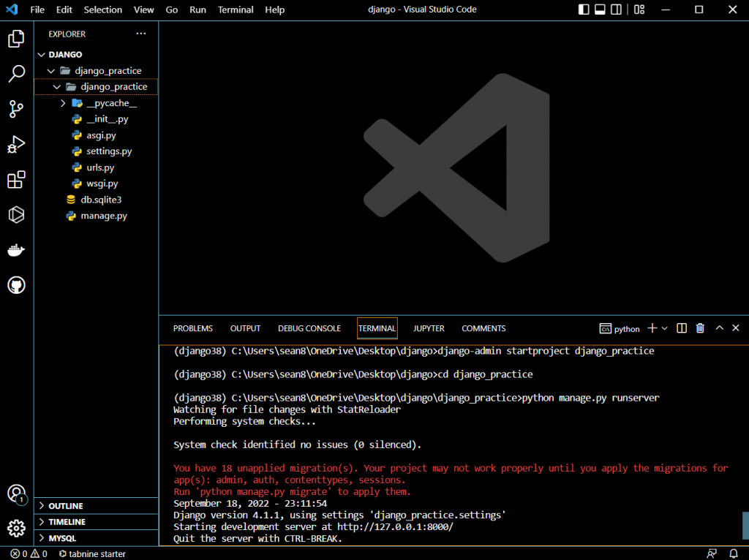Open the Search view in activity bar
The image size is (749, 560).
pos(16,74)
